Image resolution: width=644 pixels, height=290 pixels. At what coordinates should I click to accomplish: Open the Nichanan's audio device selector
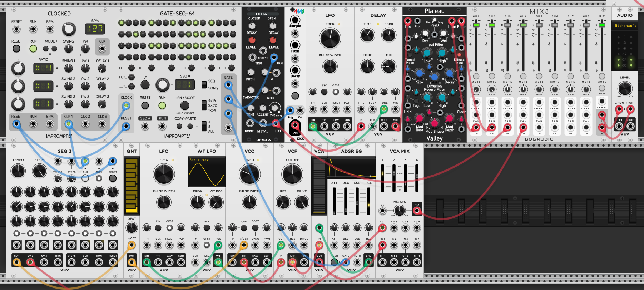point(625,26)
